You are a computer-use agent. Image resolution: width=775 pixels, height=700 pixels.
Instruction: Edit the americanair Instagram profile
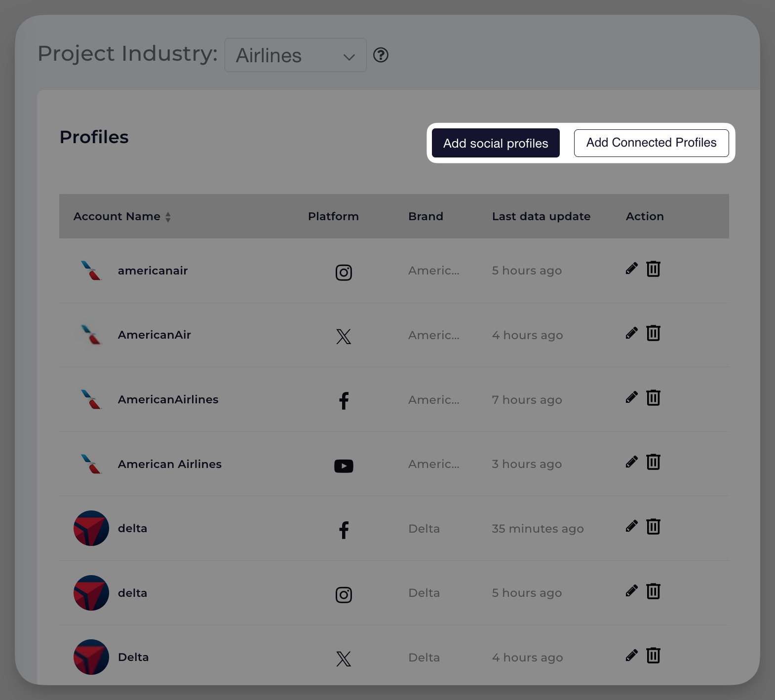[631, 269]
